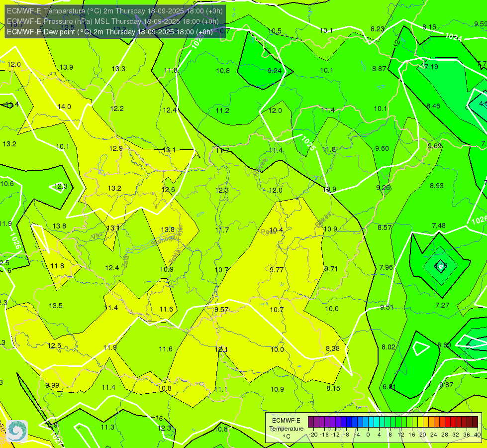Click the 12.9 map value
The width and height of the screenshot is (487, 448).
click(116, 148)
